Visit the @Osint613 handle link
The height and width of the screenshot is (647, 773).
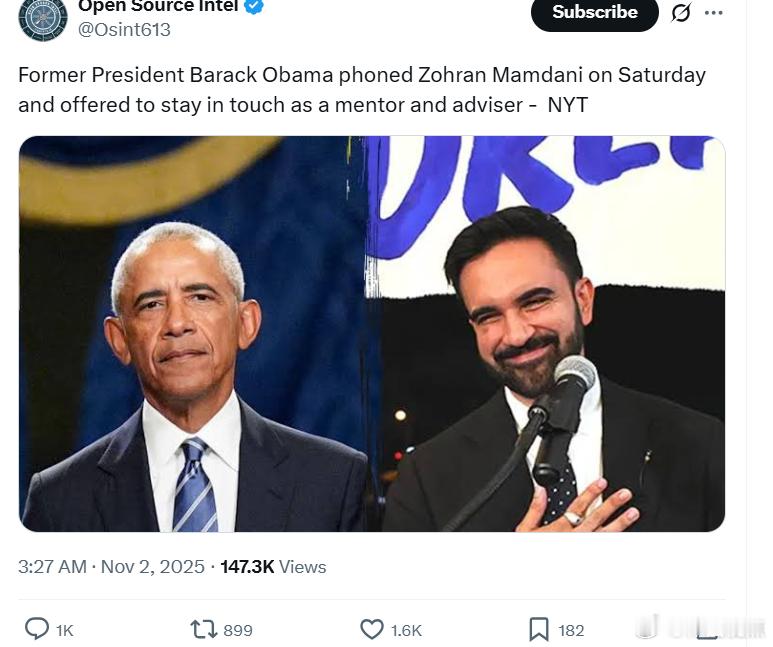coord(125,30)
